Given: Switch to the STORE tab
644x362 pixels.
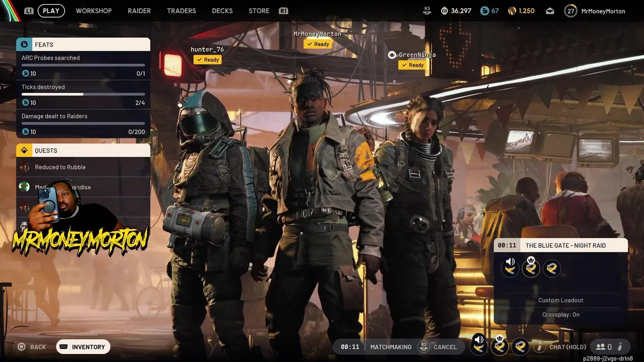Looking at the screenshot, I should [x=259, y=11].
